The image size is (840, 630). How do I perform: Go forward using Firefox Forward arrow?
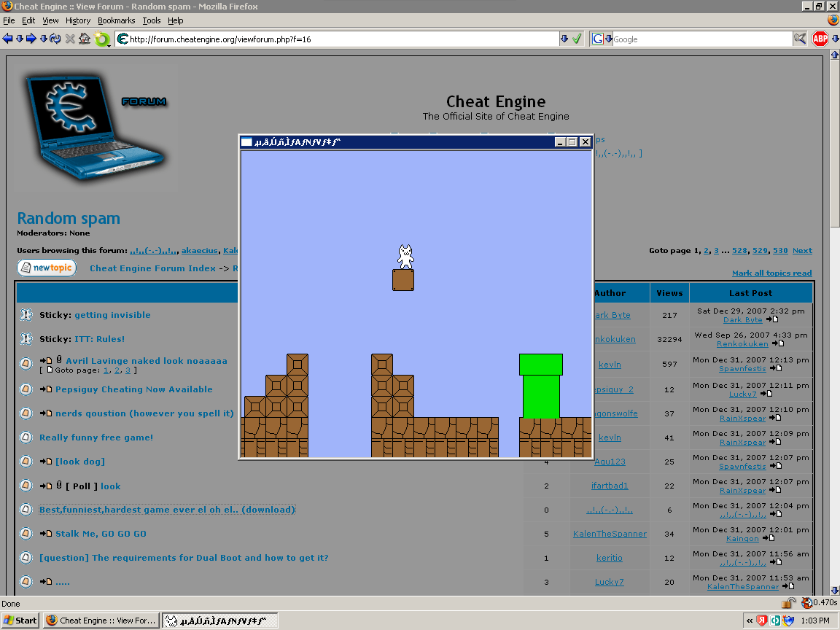coord(31,39)
